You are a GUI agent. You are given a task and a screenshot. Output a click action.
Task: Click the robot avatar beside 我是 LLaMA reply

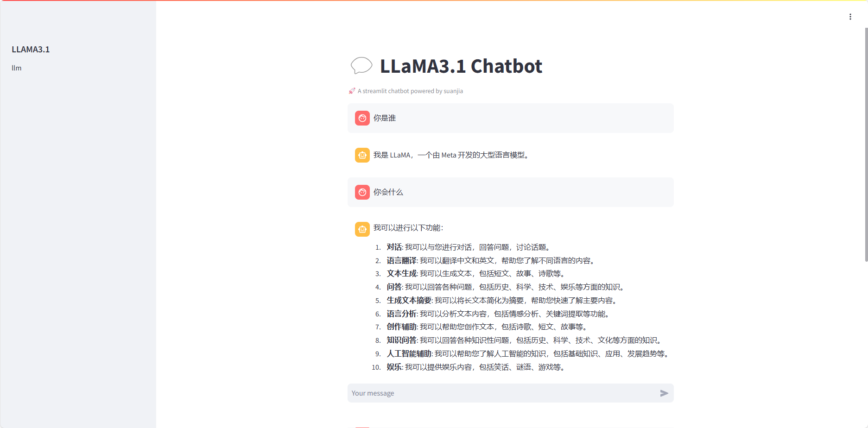click(362, 155)
